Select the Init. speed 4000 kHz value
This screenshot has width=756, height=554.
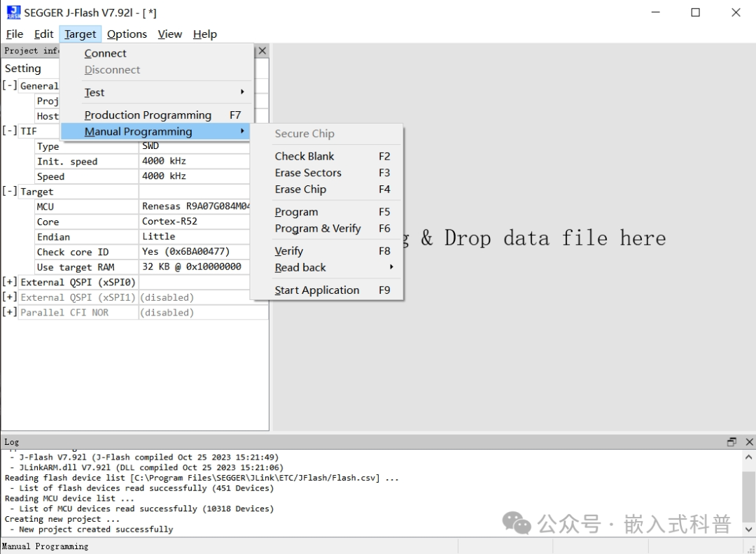click(x=195, y=161)
